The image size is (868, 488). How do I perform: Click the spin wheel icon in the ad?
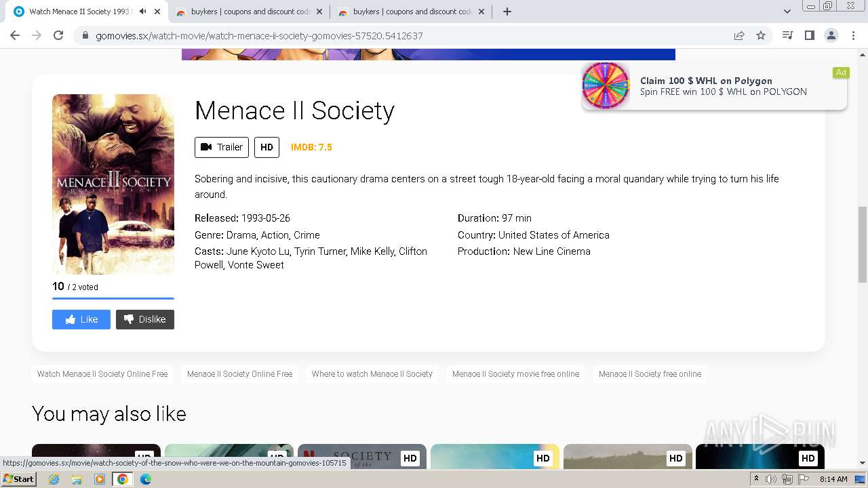tap(606, 85)
